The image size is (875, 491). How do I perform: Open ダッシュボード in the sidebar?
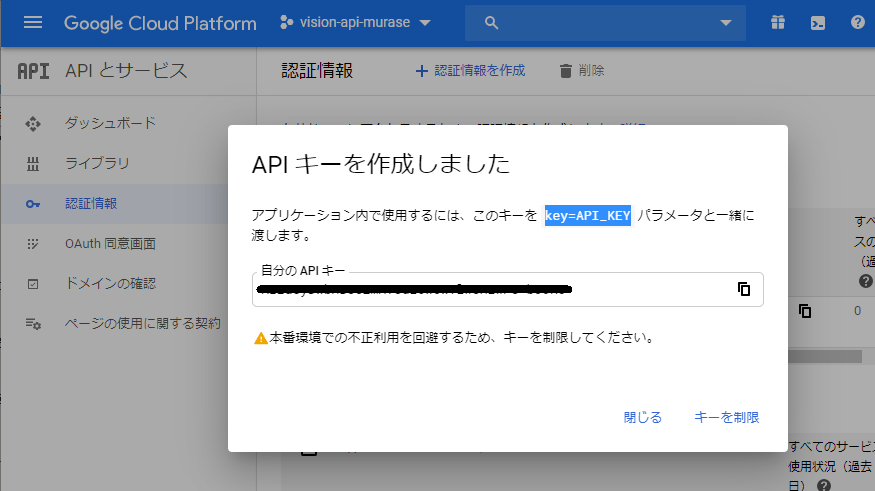tap(110, 123)
